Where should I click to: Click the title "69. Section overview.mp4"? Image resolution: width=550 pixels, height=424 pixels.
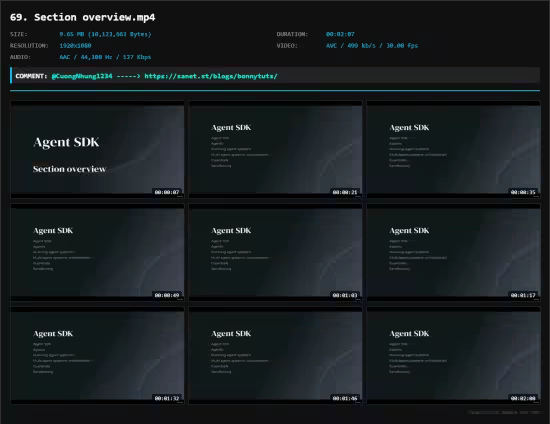(82, 17)
